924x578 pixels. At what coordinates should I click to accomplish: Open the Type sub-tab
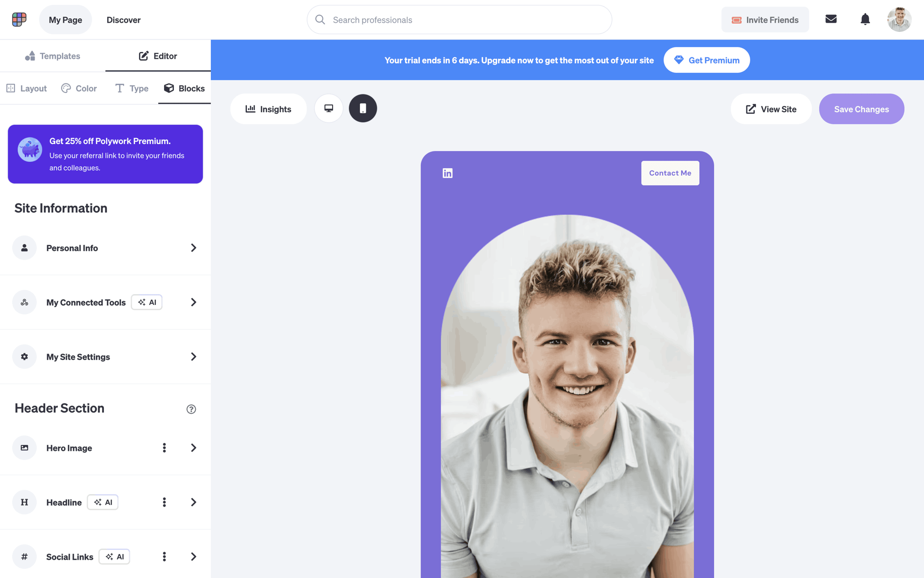132,88
